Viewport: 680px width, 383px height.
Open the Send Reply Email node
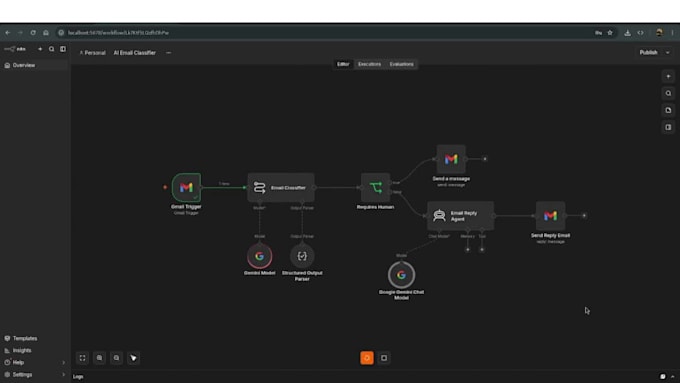pos(550,216)
